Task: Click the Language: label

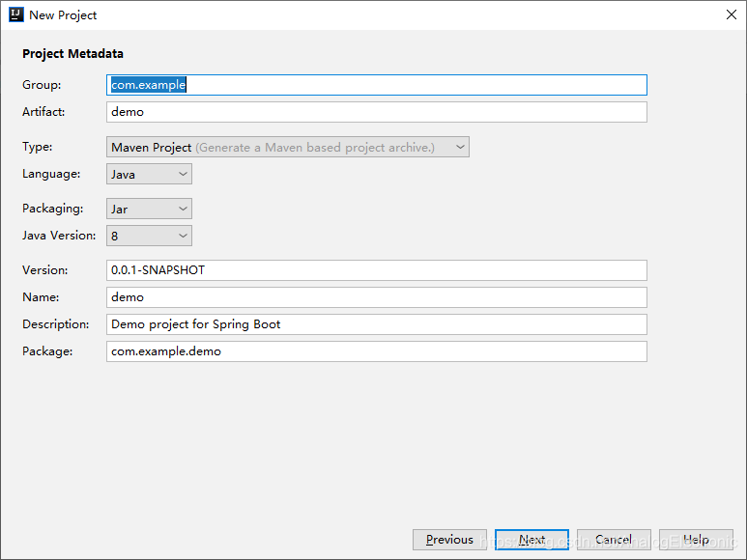Action: point(51,174)
